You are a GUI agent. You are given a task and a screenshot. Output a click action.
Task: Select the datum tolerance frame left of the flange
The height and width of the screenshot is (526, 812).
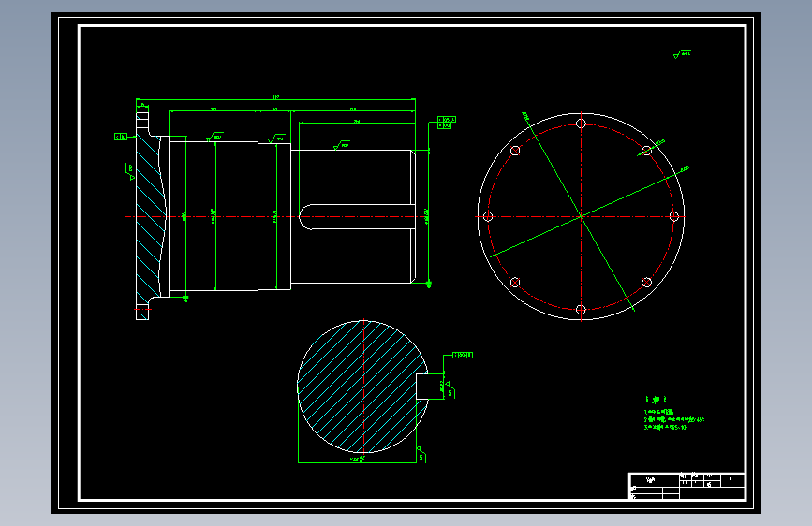pos(121,137)
